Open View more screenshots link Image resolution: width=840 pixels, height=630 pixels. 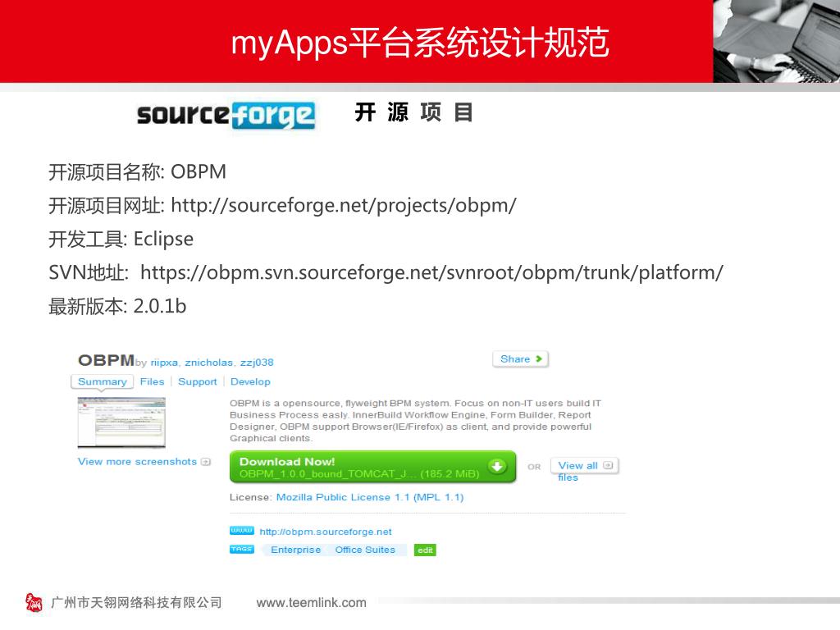coord(137,462)
